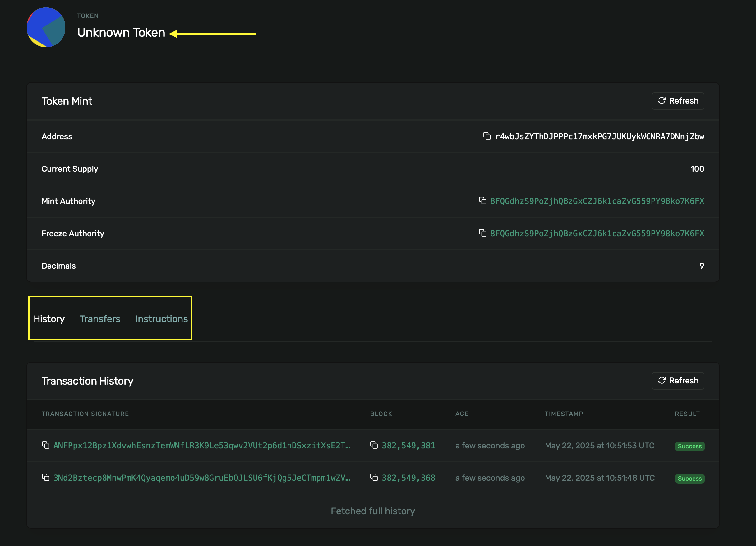
Task: Switch to the Transfers tab
Action: pos(100,319)
